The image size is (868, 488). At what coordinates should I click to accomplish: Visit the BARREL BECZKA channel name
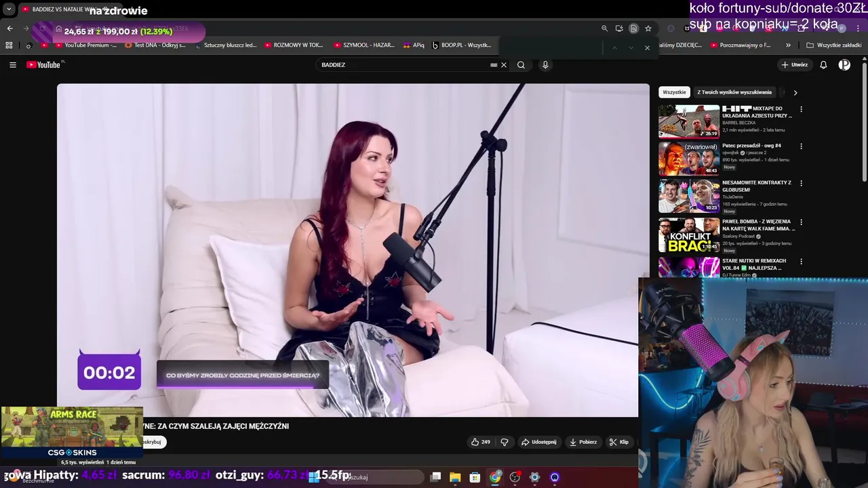tap(738, 123)
